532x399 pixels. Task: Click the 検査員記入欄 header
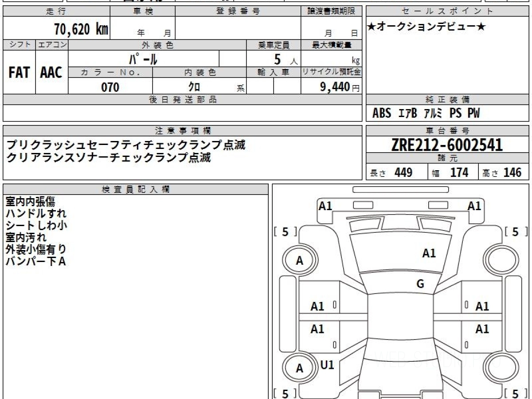click(136, 189)
